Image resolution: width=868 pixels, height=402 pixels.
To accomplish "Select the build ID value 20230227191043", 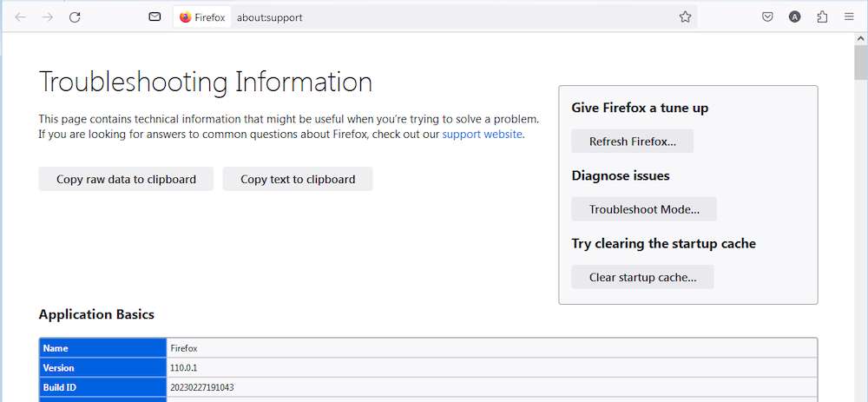I will coord(201,387).
